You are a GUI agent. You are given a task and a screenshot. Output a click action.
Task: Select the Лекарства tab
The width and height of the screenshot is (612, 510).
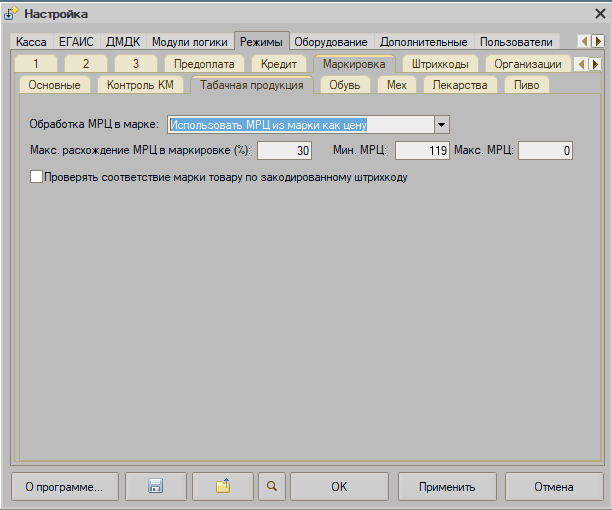[460, 85]
